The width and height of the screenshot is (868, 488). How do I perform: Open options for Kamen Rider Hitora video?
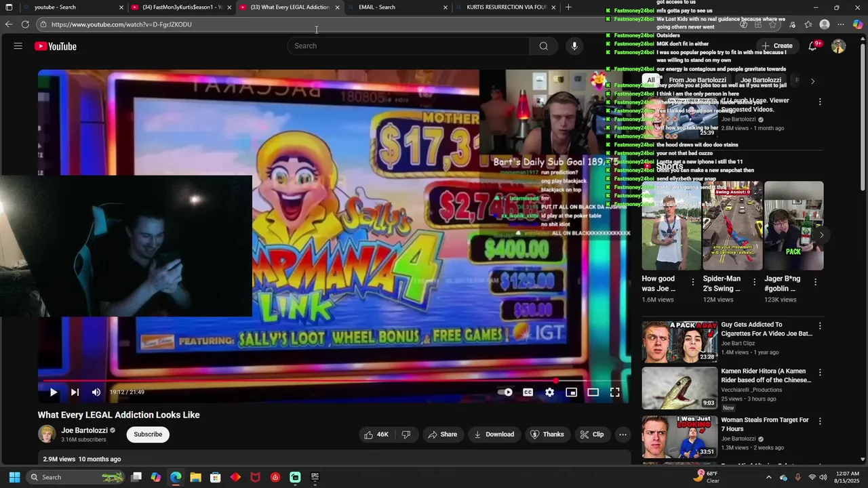820,373
